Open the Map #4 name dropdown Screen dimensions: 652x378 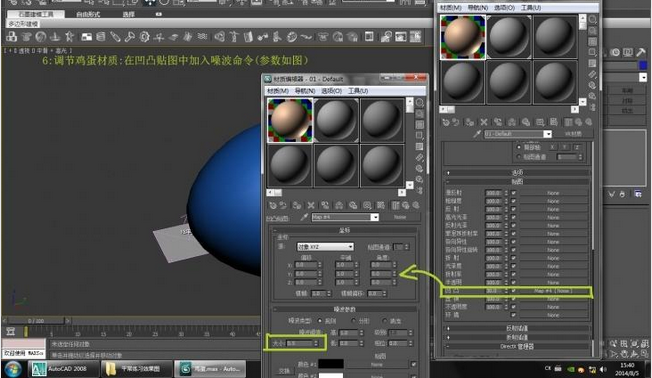pyautogui.click(x=375, y=217)
